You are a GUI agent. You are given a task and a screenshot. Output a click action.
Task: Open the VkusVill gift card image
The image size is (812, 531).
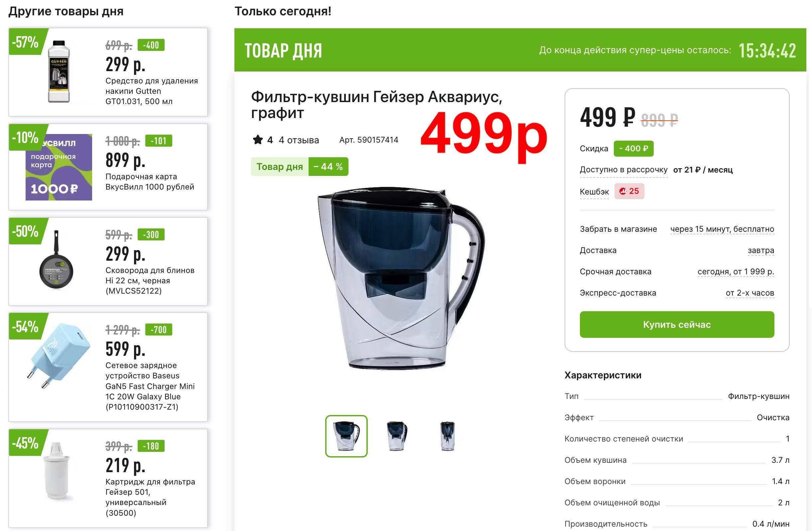click(59, 167)
